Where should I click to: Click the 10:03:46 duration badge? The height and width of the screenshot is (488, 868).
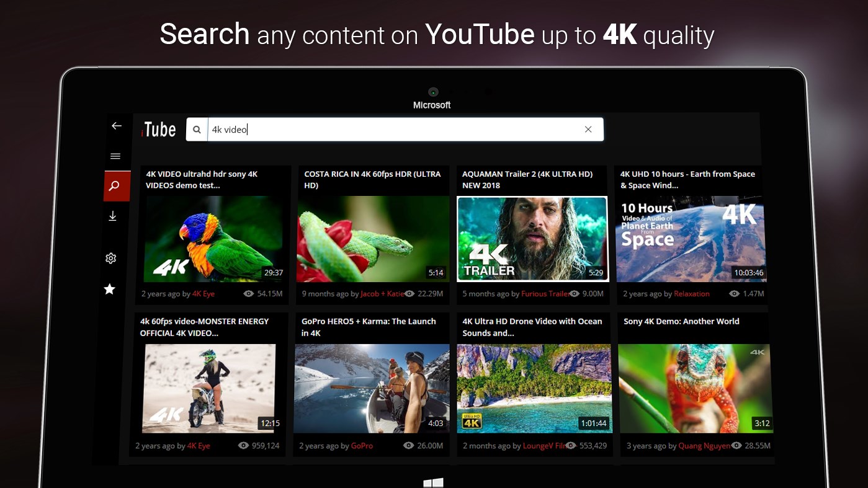coord(749,273)
